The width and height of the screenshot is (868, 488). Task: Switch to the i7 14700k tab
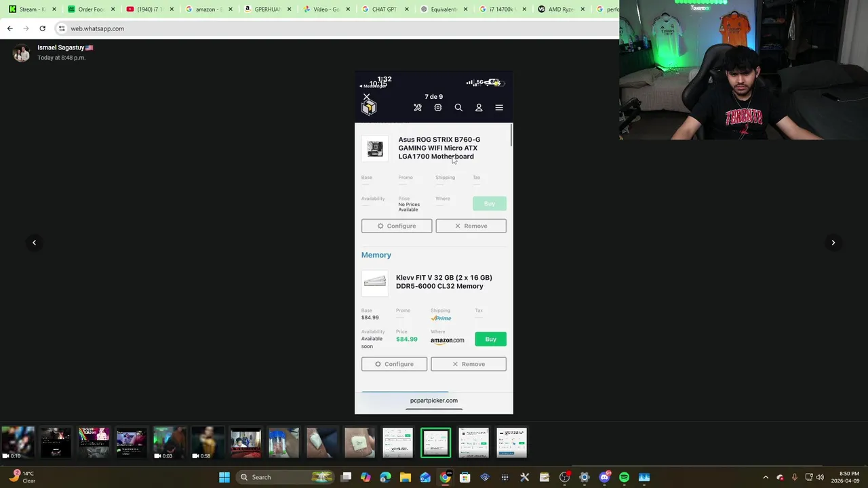click(x=502, y=9)
